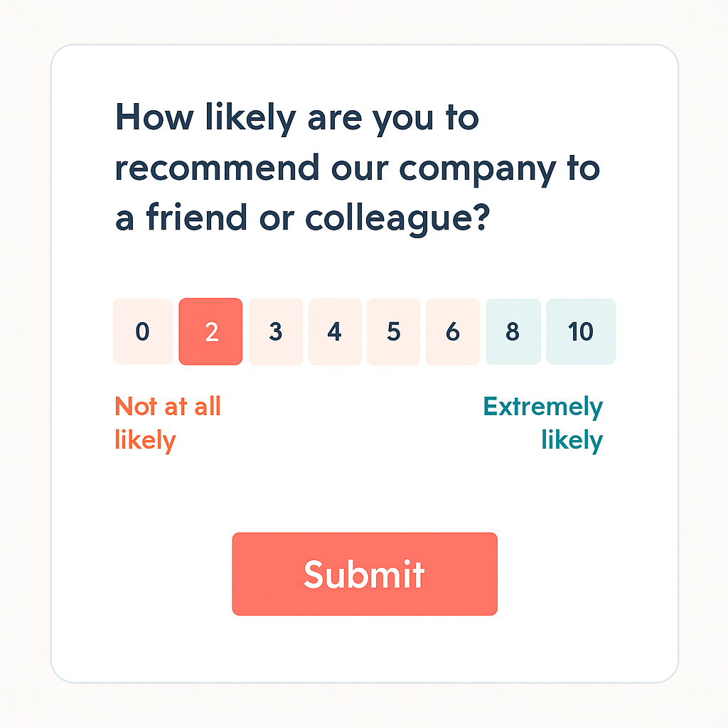Select rating 6 box
This screenshot has height=728, width=728.
click(453, 331)
